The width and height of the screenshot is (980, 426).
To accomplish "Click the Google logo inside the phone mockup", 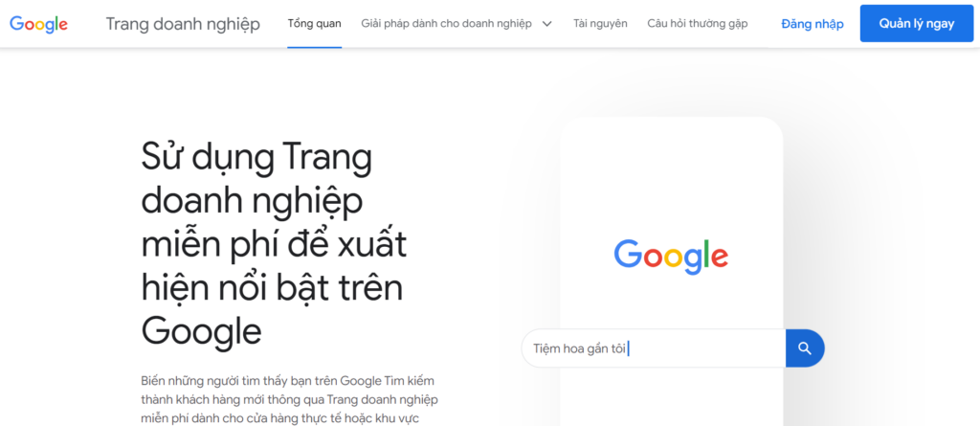I will (671, 257).
